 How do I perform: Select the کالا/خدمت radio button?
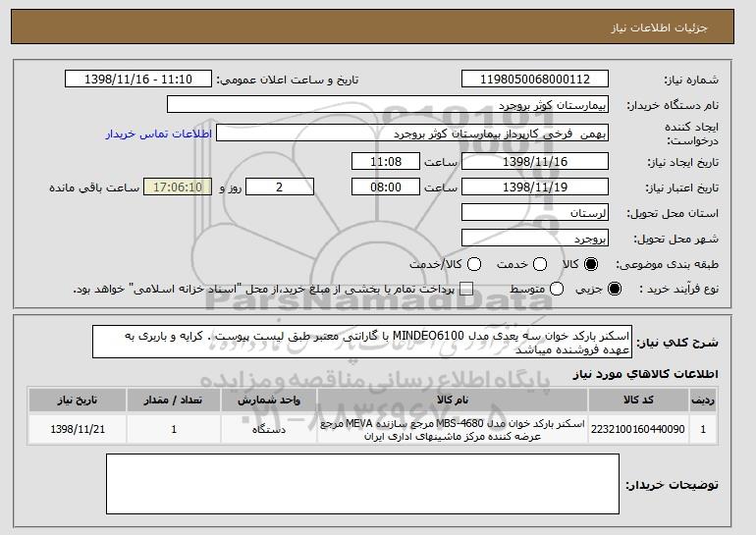click(x=474, y=264)
